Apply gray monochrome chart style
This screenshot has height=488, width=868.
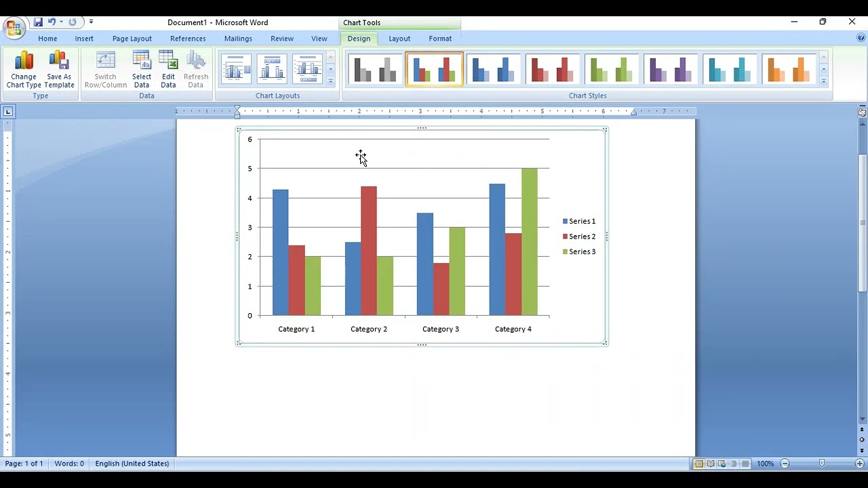375,69
